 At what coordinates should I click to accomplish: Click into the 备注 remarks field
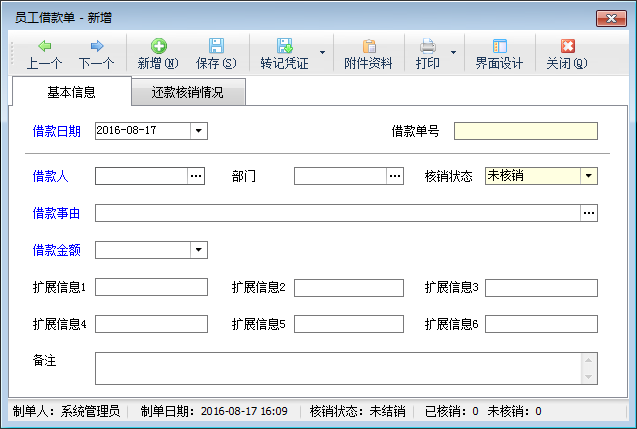pos(338,367)
